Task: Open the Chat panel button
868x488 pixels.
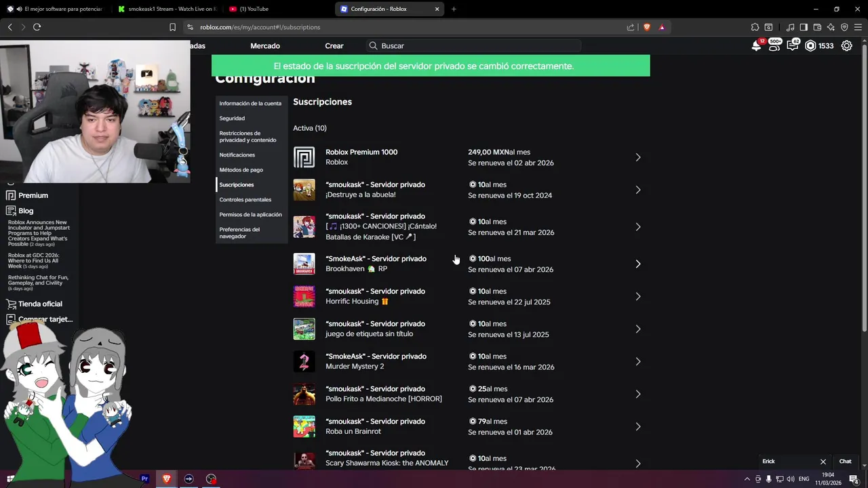Action: (x=846, y=462)
